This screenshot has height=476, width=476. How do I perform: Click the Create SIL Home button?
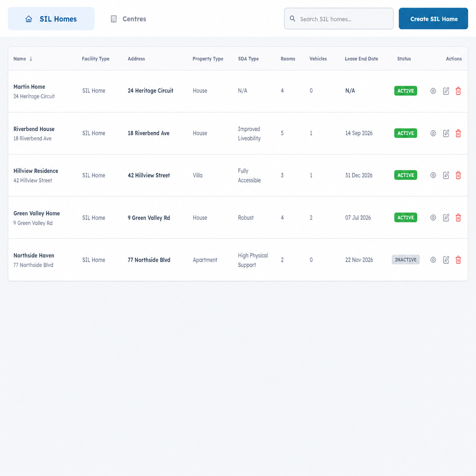click(433, 19)
